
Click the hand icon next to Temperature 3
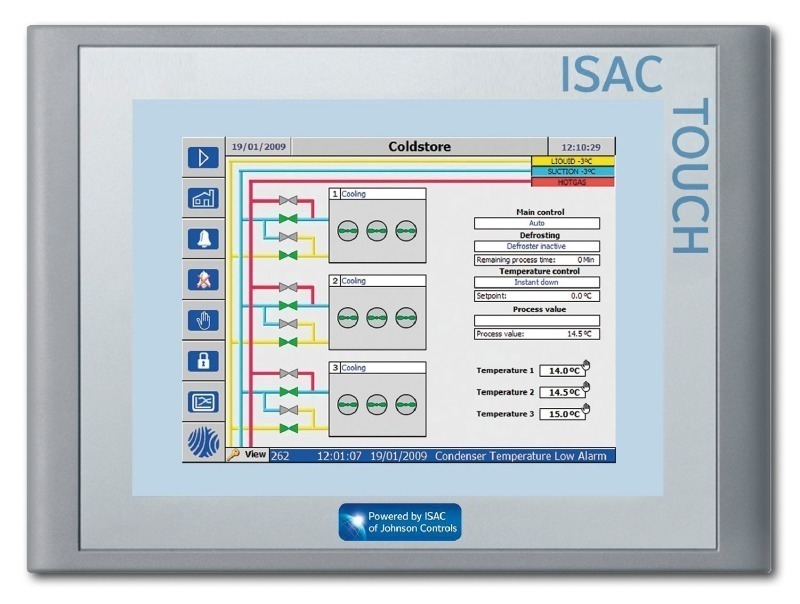586,409
